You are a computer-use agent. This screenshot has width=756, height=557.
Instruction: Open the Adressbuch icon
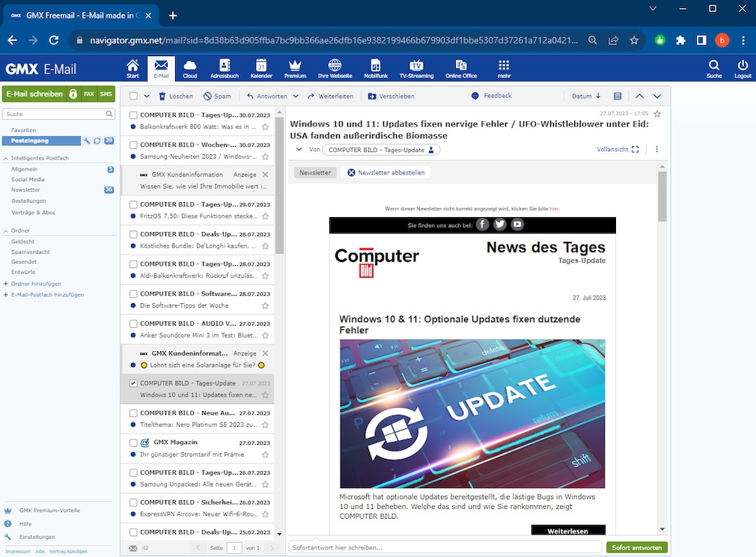click(226, 67)
